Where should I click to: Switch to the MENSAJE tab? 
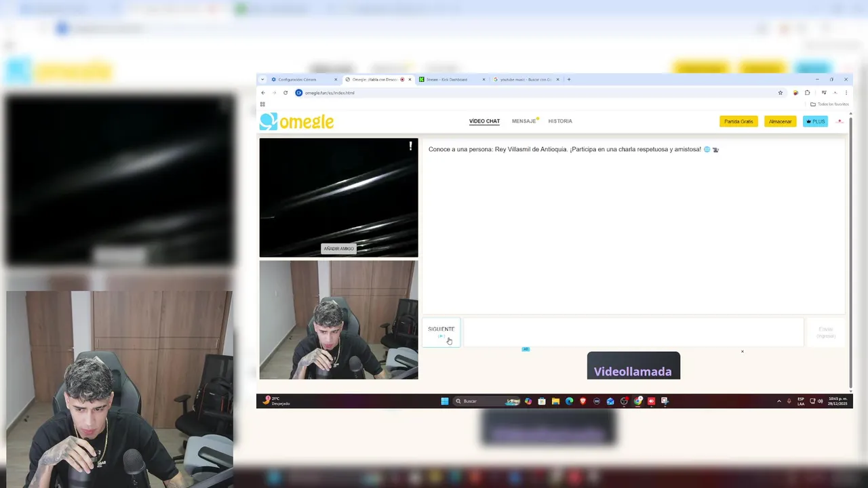524,121
